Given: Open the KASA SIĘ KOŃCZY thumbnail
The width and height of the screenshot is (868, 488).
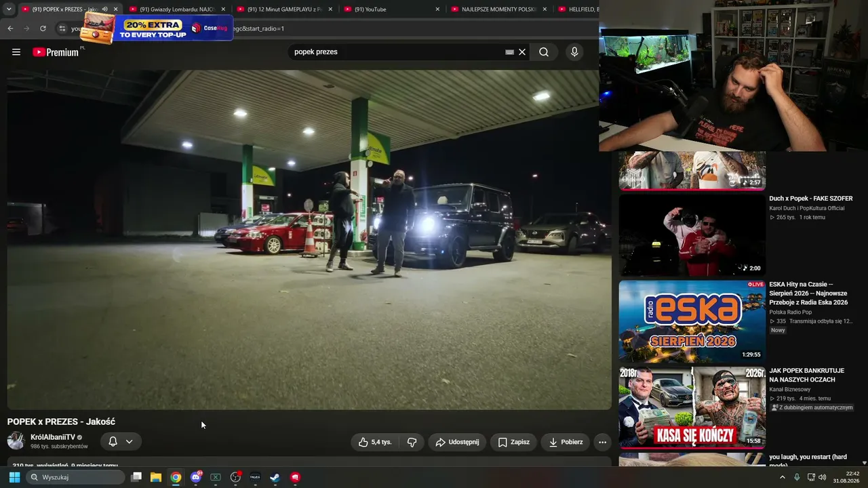Looking at the screenshot, I should [692, 407].
